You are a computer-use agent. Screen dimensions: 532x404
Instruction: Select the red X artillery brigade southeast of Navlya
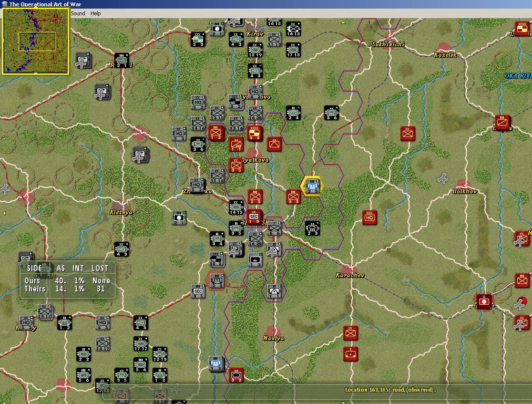click(x=350, y=354)
